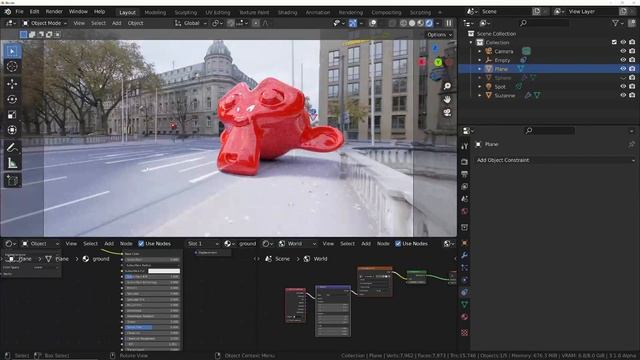Image resolution: width=640 pixels, height=360 pixels.
Task: Open the File menu
Action: tap(19, 12)
